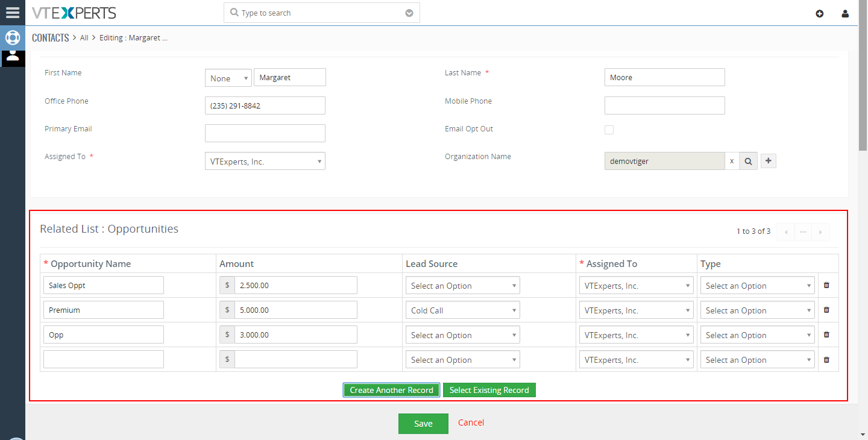Edit the Sales Oppt opportunity name

click(x=104, y=285)
